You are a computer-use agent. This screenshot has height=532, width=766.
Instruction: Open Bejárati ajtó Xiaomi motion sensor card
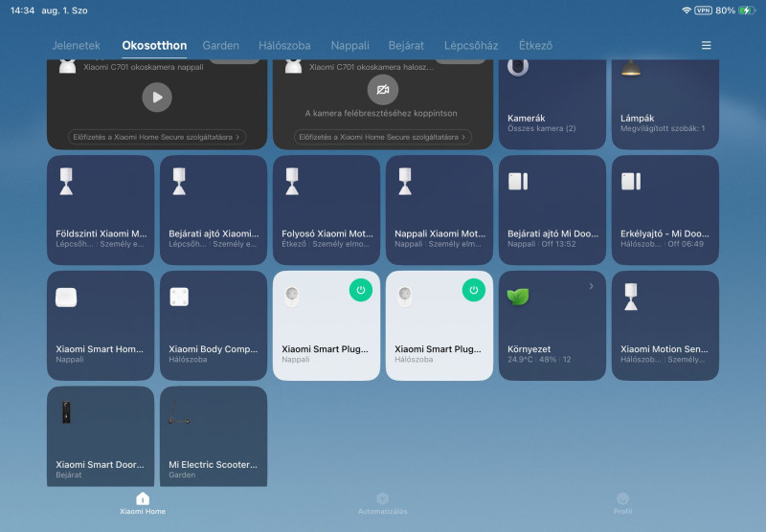click(214, 210)
